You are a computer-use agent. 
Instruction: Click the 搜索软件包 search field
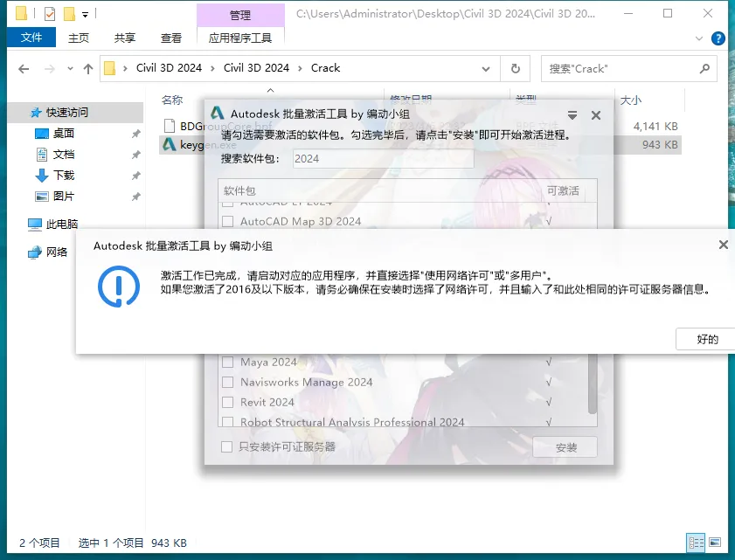[x=384, y=159]
